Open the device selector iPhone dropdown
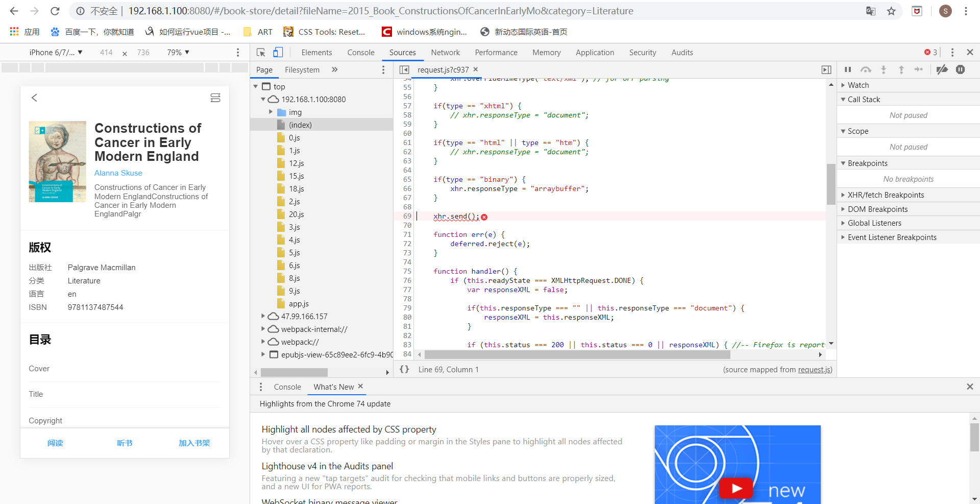 click(x=56, y=53)
